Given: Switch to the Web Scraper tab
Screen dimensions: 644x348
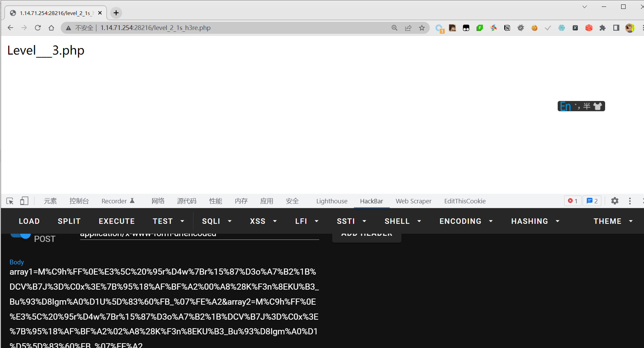Looking at the screenshot, I should tap(413, 201).
